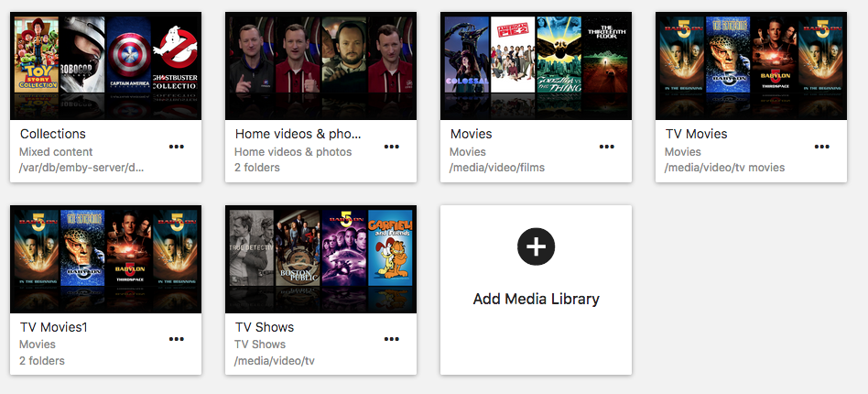Select the Movies library cover image
The width and height of the screenshot is (868, 394).
point(536,66)
